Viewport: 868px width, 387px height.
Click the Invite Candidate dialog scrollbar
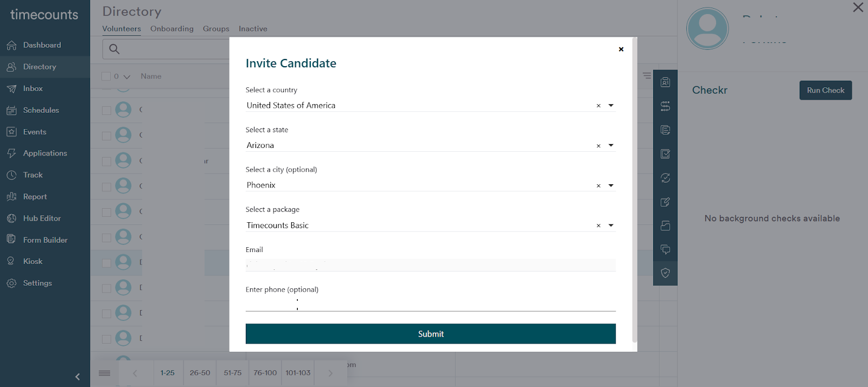[635, 190]
